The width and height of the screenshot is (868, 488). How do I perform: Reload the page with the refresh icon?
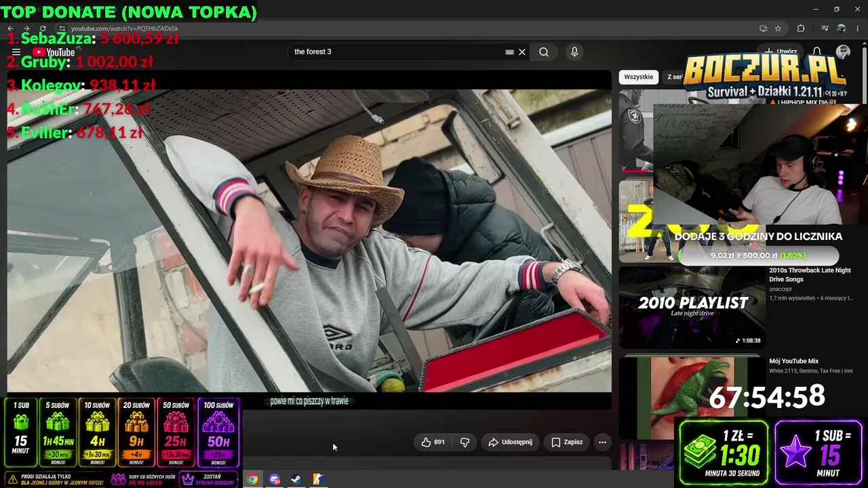tap(43, 28)
